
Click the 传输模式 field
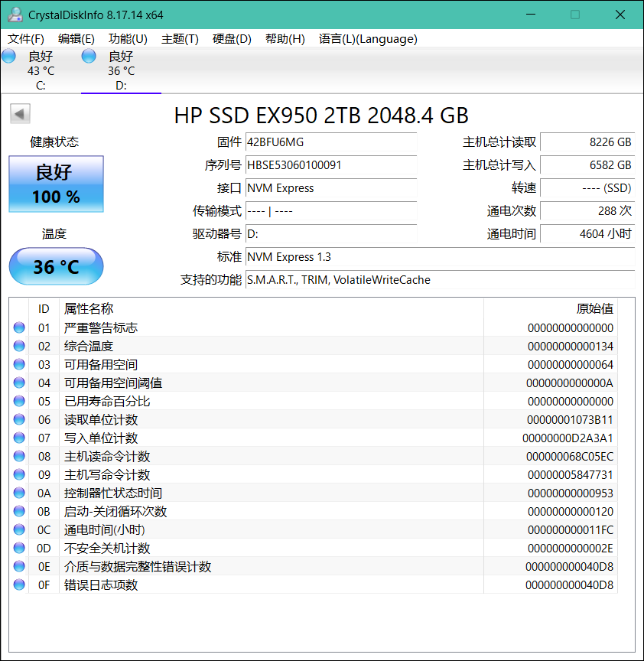[x=331, y=211]
